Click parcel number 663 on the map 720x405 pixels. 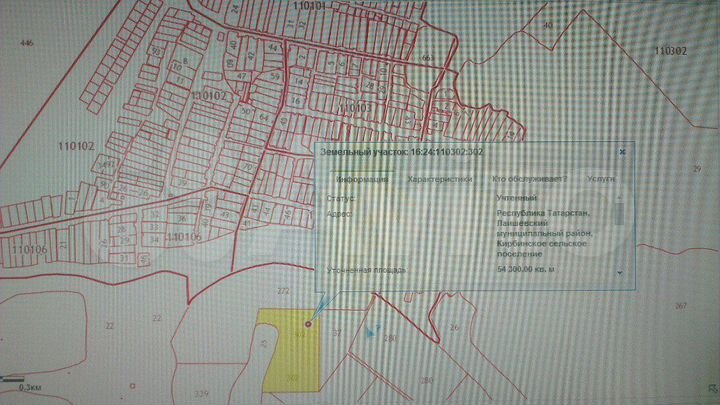click(428, 58)
